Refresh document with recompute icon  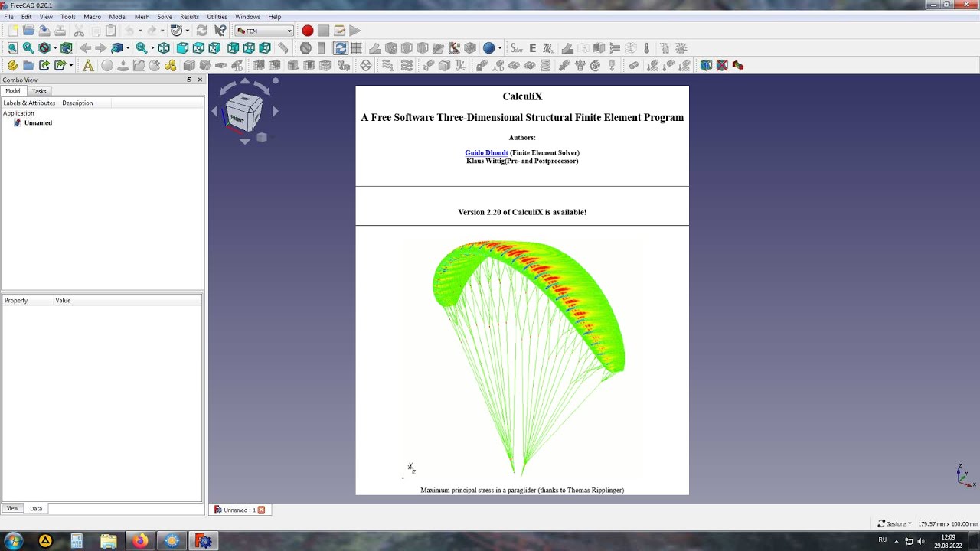click(201, 31)
